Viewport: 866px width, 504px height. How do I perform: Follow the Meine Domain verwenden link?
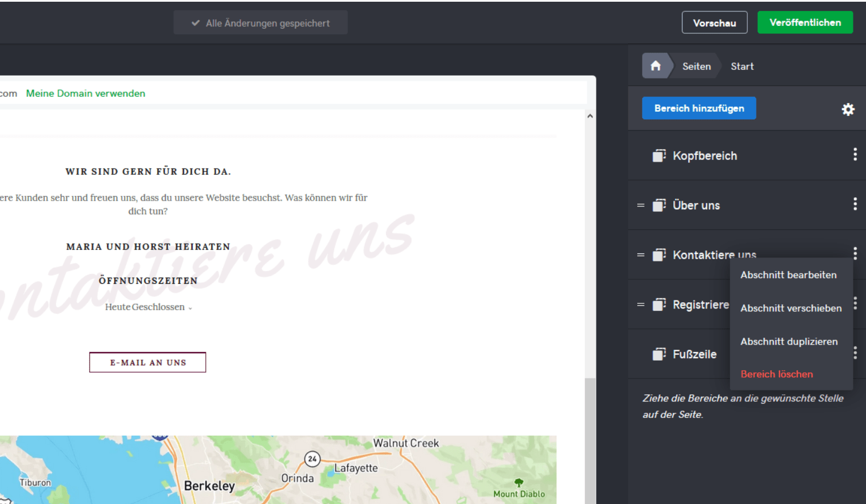click(85, 93)
